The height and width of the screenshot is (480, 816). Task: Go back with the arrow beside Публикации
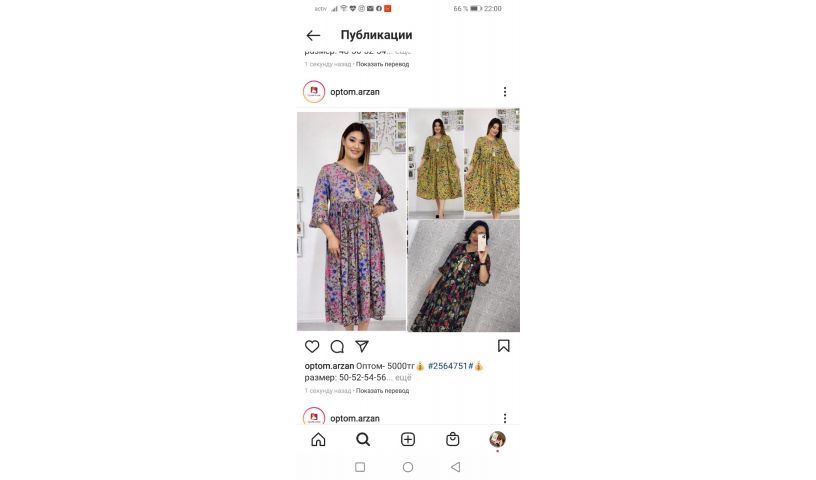coord(313,35)
